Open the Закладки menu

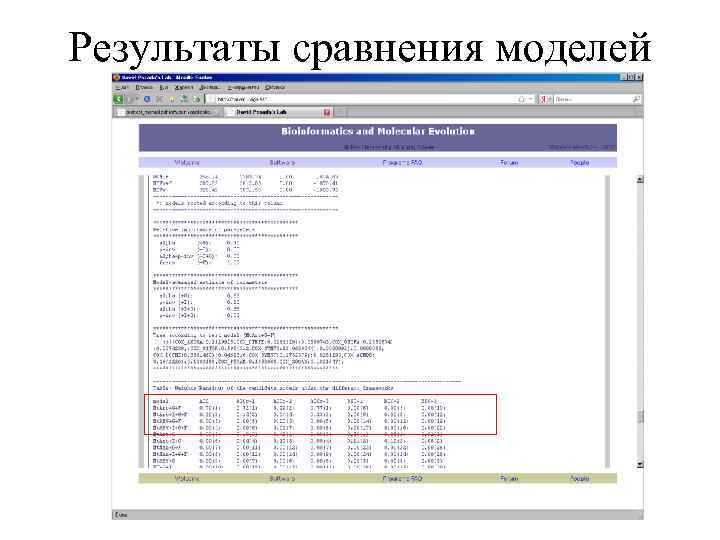209,87
